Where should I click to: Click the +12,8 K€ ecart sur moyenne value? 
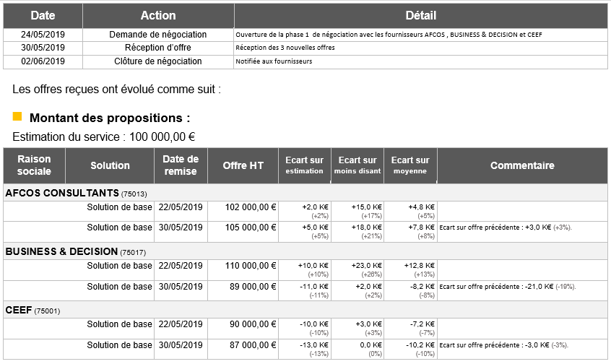(420, 266)
